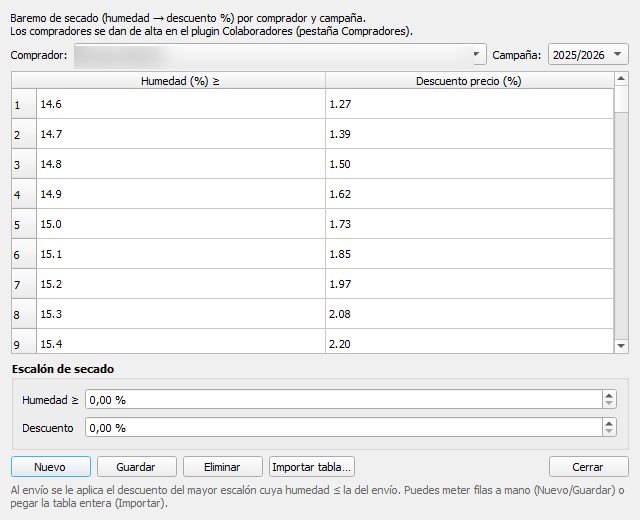640x520 pixels.
Task: Click the Nuevo button
Action: [x=51, y=467]
